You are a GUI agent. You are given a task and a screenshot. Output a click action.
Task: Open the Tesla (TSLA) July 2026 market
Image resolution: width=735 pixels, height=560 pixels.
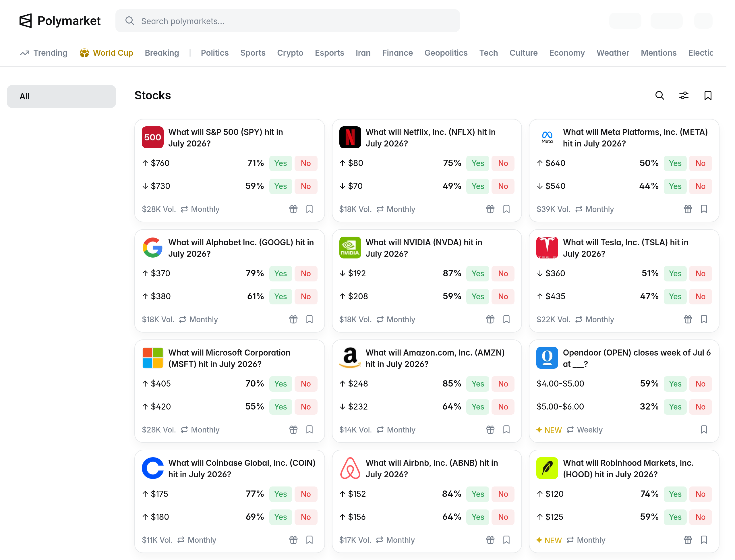point(625,248)
